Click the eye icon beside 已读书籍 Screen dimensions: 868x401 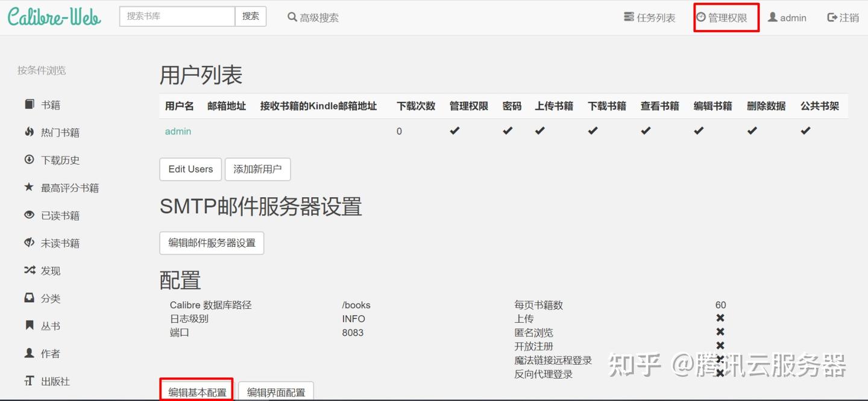pos(30,215)
